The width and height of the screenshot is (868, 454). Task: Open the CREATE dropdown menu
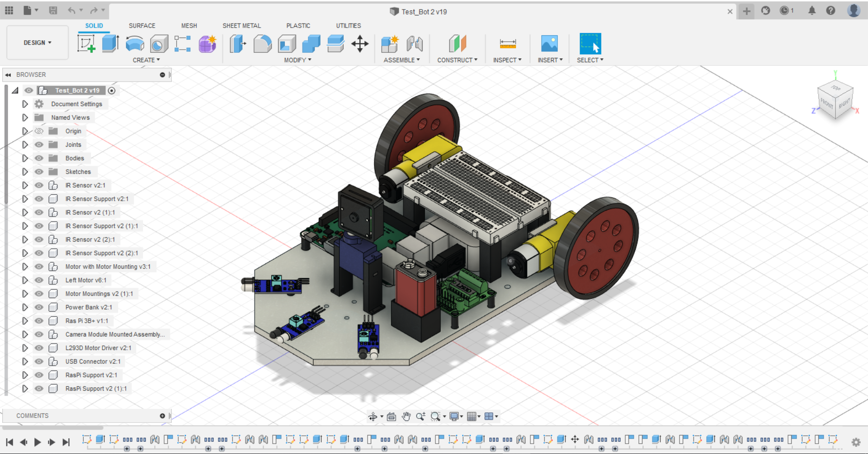(146, 60)
